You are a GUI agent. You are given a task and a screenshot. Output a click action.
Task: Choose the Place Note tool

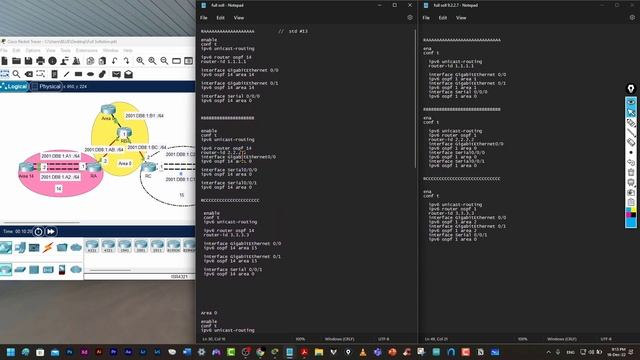(54, 74)
